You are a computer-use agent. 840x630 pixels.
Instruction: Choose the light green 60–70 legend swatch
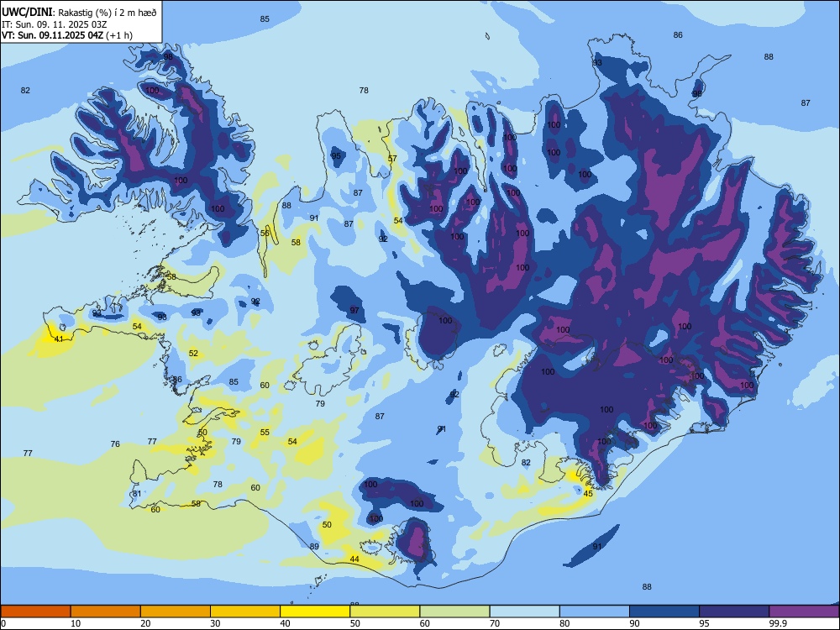[x=454, y=612]
